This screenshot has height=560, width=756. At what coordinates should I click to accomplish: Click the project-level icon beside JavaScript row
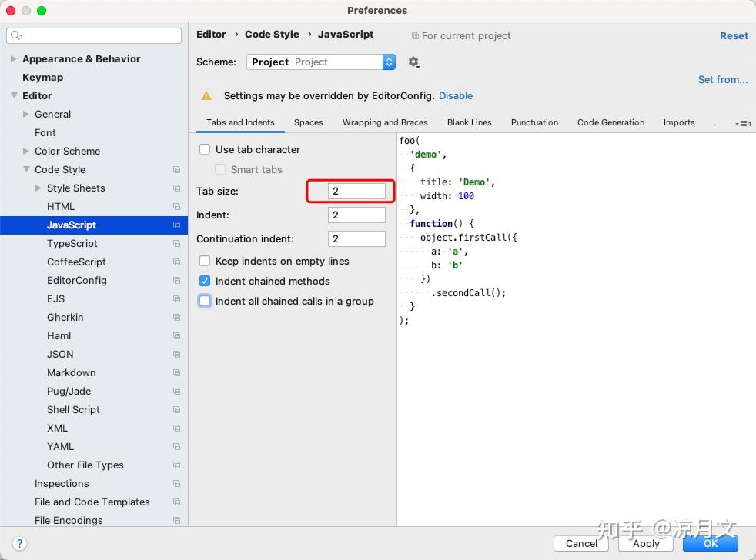(176, 225)
